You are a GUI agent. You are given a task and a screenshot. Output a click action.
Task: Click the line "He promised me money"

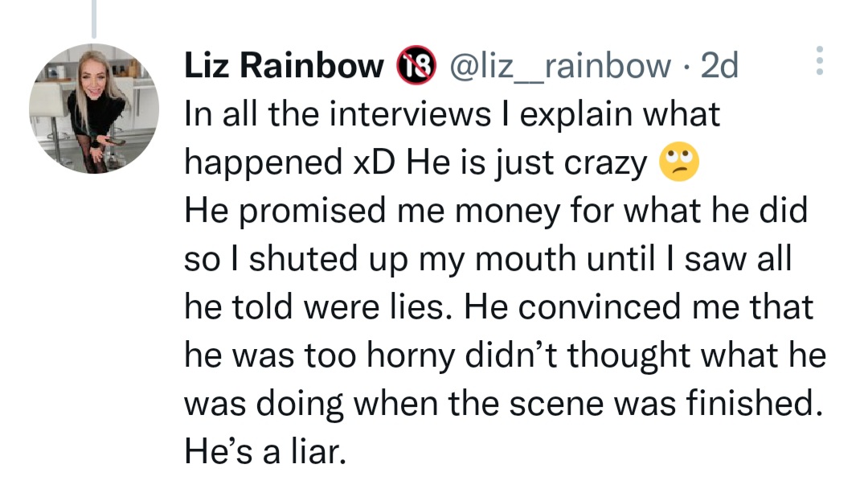pyautogui.click(x=496, y=212)
